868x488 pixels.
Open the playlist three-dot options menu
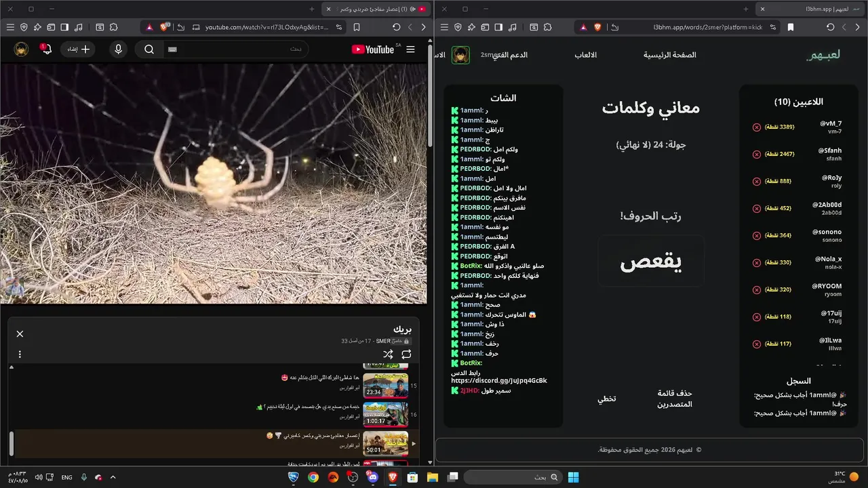(20, 354)
